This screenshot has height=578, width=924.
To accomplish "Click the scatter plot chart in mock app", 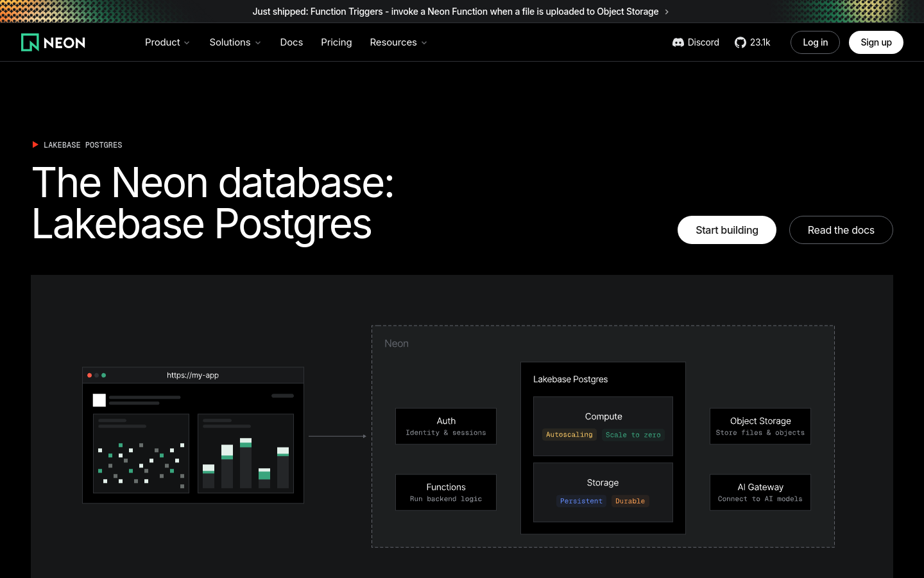I will (141, 453).
